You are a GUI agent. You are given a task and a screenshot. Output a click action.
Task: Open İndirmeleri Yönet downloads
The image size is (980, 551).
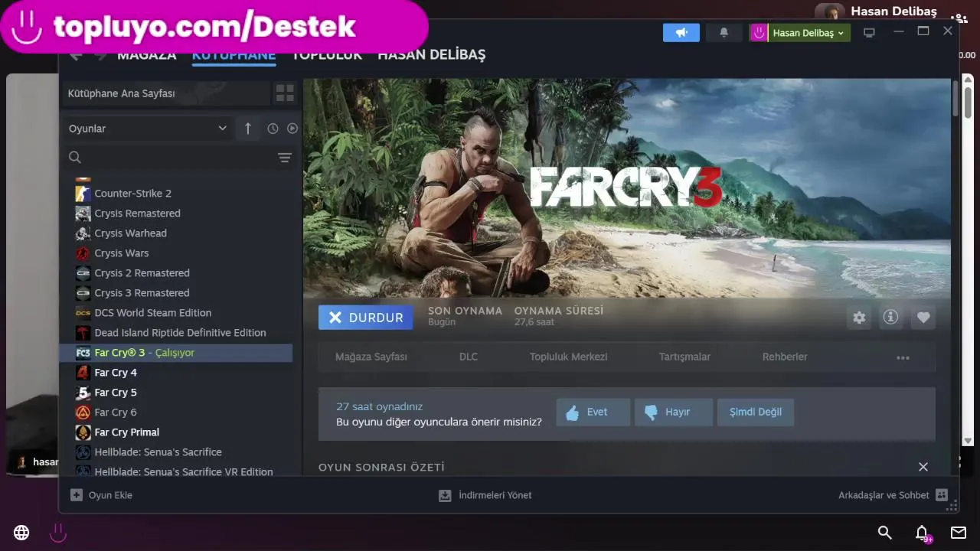tap(485, 495)
